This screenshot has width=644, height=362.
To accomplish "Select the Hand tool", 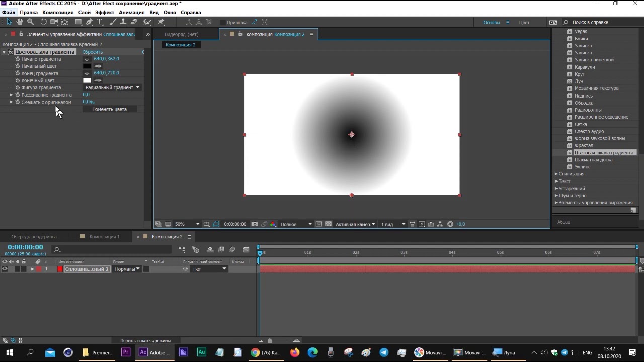I will 20,22.
